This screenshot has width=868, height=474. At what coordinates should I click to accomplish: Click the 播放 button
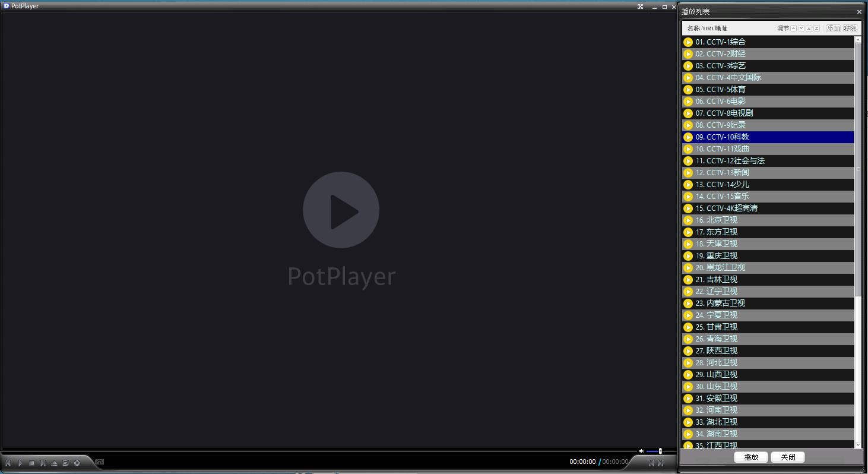pyautogui.click(x=751, y=457)
